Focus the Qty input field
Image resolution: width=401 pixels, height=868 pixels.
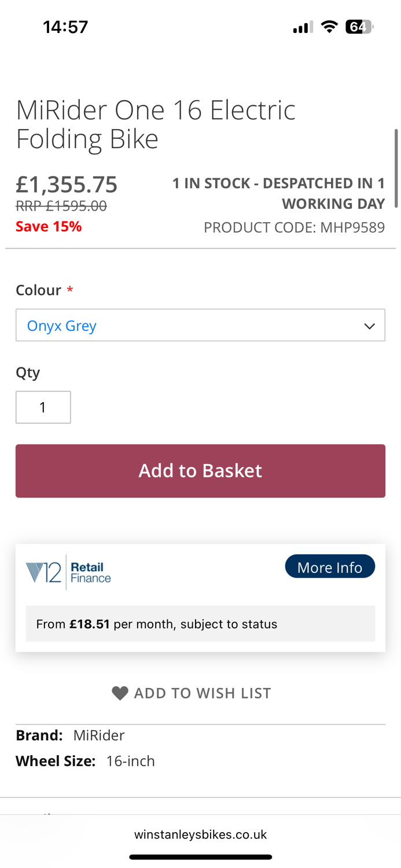point(43,407)
